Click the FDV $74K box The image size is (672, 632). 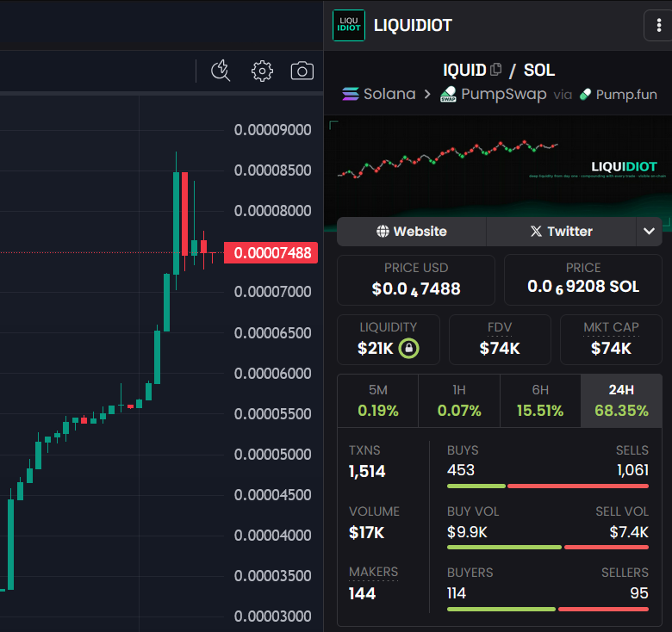(x=500, y=339)
